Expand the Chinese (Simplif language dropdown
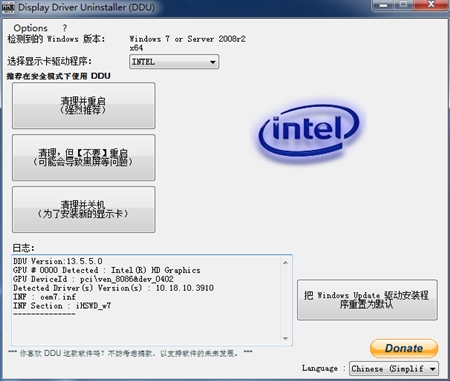 (394, 369)
